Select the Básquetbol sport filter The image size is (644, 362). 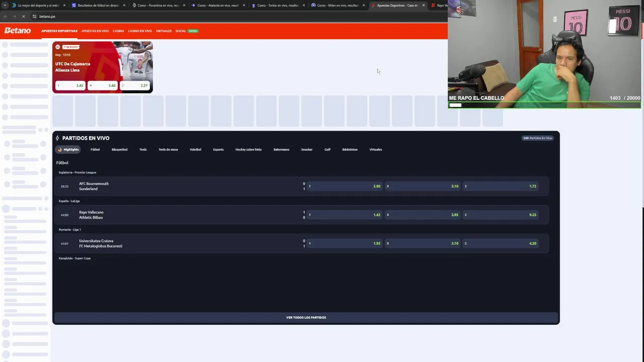119,149
